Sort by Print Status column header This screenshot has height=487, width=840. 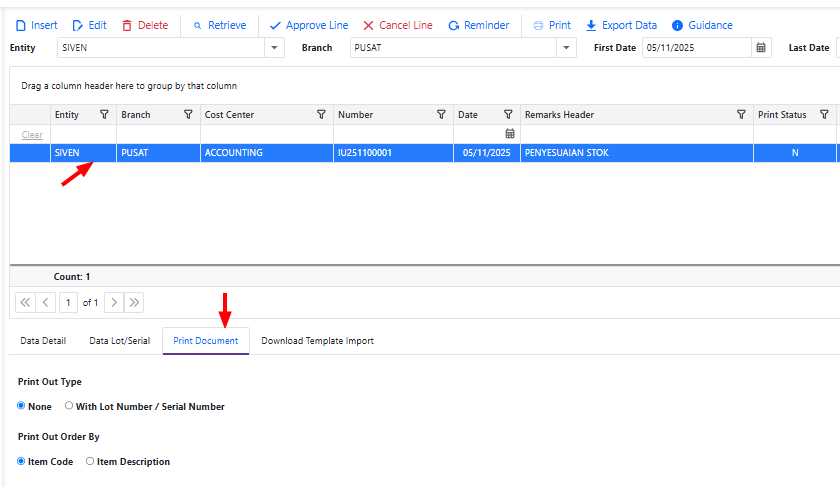point(782,115)
